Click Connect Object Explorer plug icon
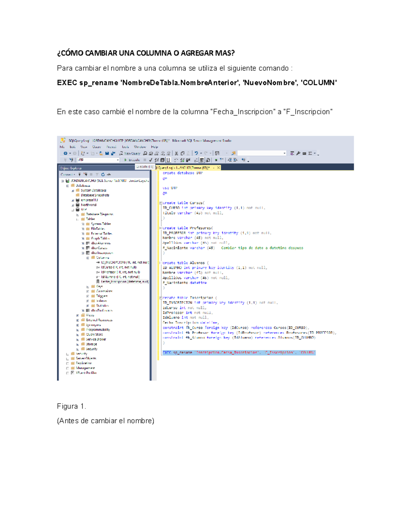411x532 pixels. pyautogui.click(x=79, y=174)
